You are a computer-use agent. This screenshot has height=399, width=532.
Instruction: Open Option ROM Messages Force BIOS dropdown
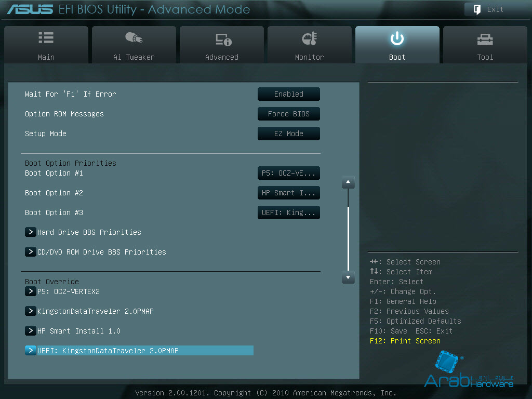(289, 114)
